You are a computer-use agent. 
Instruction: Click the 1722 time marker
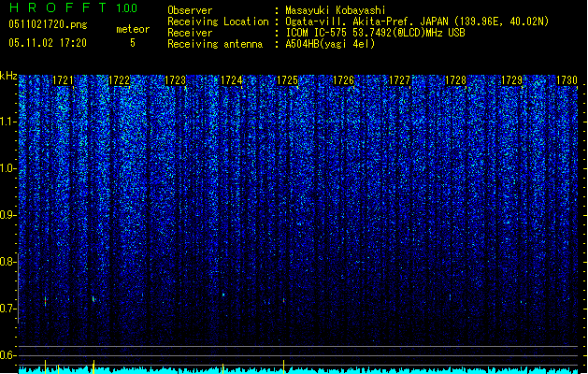[119, 80]
